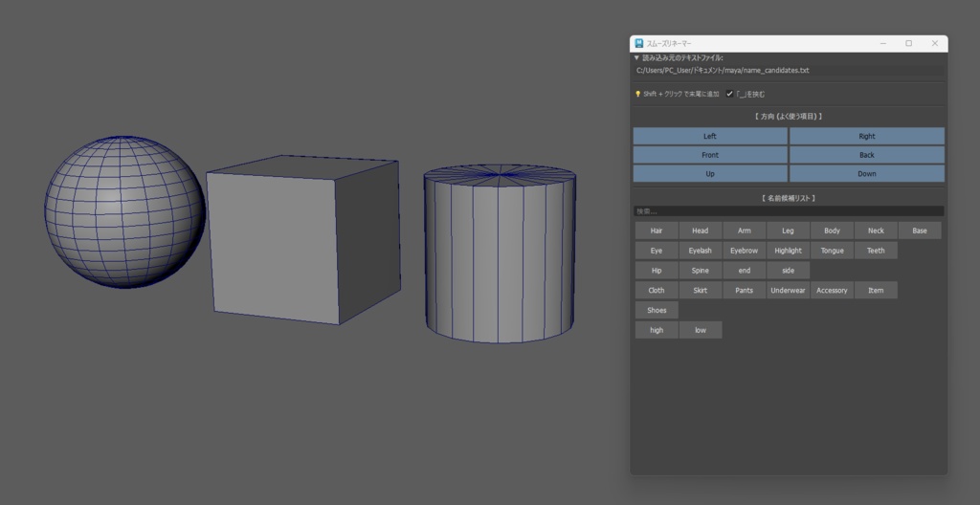Maximize the スムーズリネーマー window

[x=909, y=43]
